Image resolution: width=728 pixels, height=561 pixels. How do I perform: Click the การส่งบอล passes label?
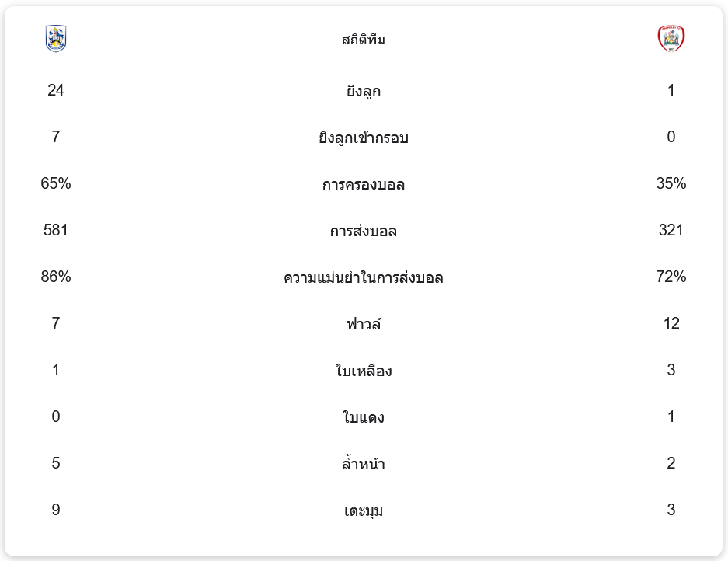(364, 232)
